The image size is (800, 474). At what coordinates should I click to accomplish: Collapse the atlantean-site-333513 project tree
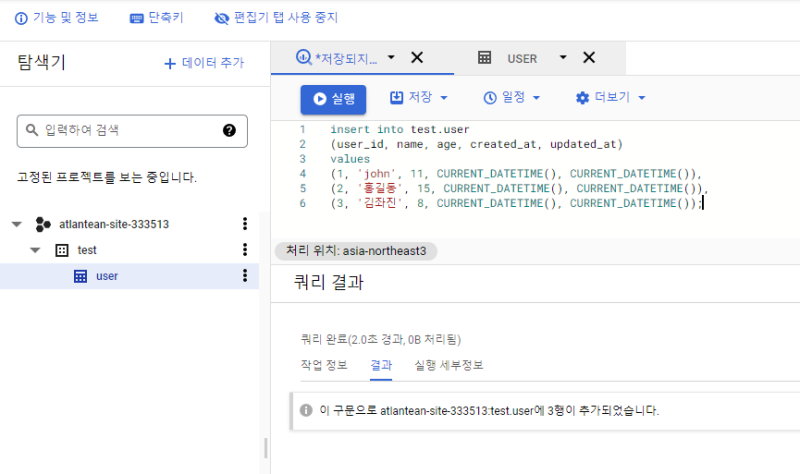coord(16,224)
